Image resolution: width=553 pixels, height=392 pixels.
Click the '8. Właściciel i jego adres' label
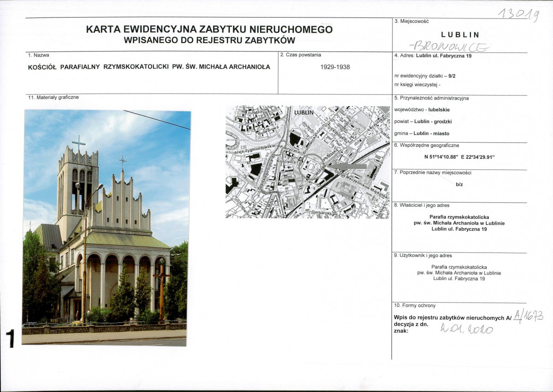click(422, 205)
